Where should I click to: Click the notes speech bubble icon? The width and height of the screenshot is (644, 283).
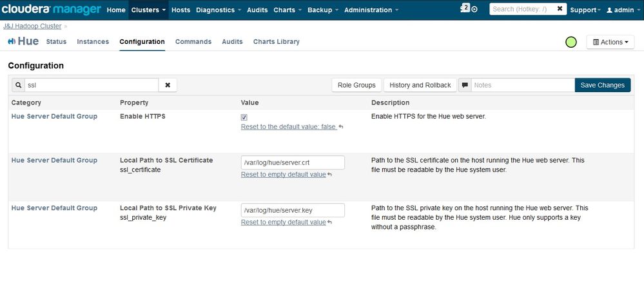464,85
